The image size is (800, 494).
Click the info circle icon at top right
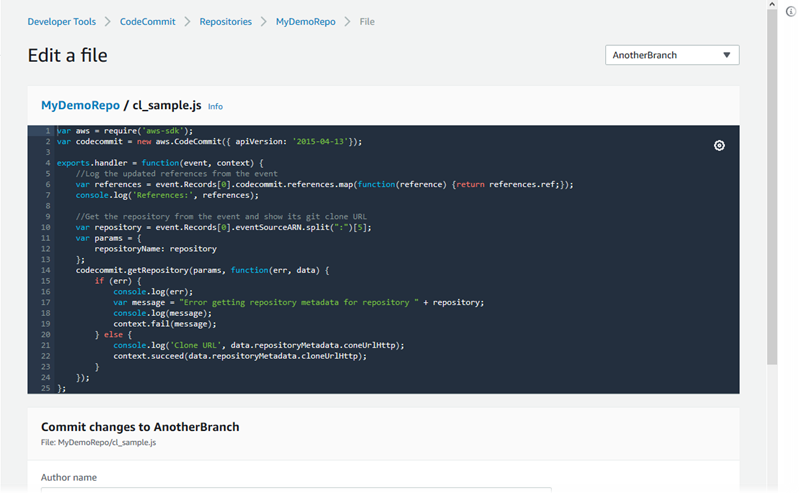(791, 11)
